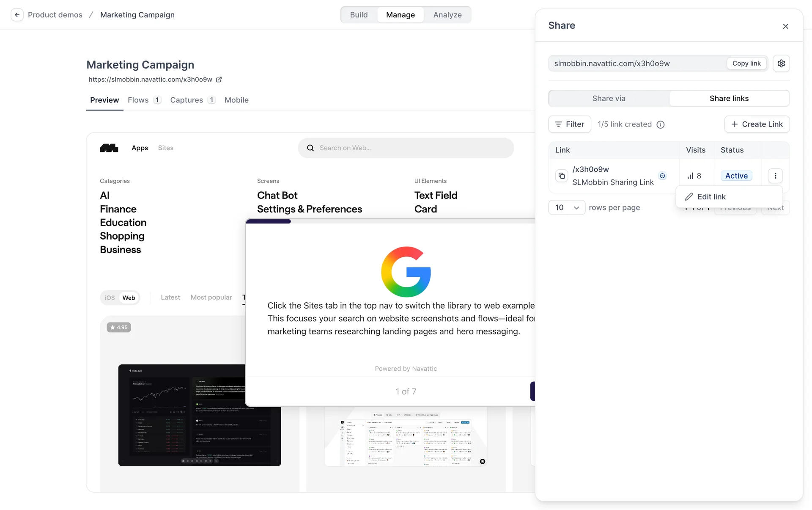The image size is (812, 510).
Task: Click the search magnifier icon in demo
Action: (x=310, y=148)
